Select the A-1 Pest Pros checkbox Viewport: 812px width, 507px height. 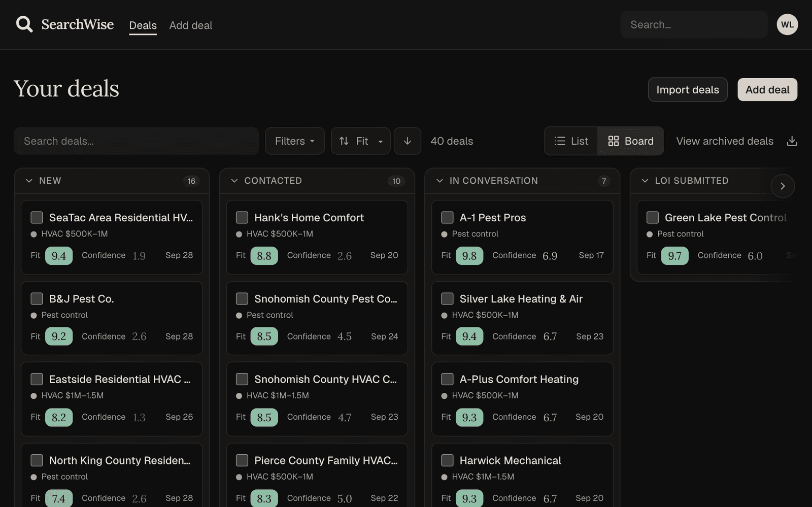(448, 218)
